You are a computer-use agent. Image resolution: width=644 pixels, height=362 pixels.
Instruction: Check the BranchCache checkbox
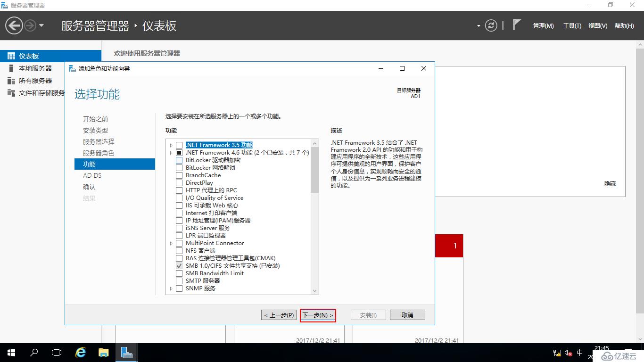coord(179,175)
